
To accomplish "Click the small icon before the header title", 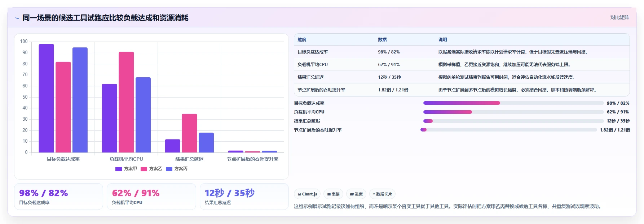I will [x=17, y=18].
